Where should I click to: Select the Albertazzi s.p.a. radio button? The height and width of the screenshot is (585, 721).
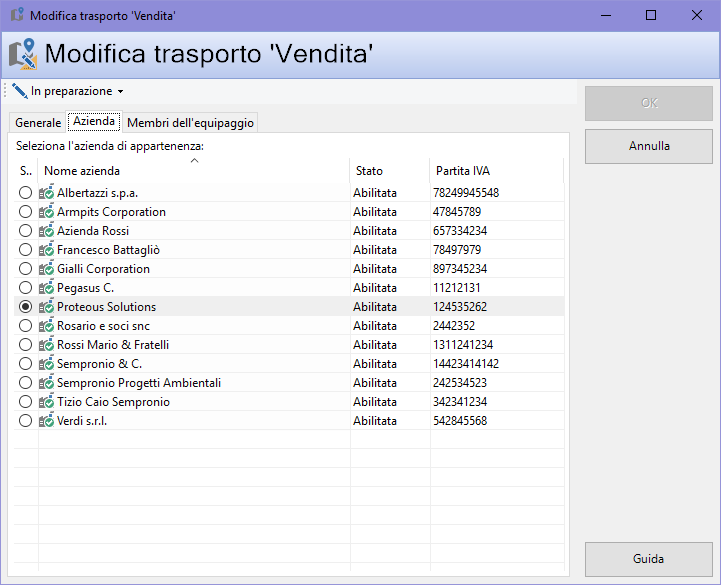coord(25,193)
